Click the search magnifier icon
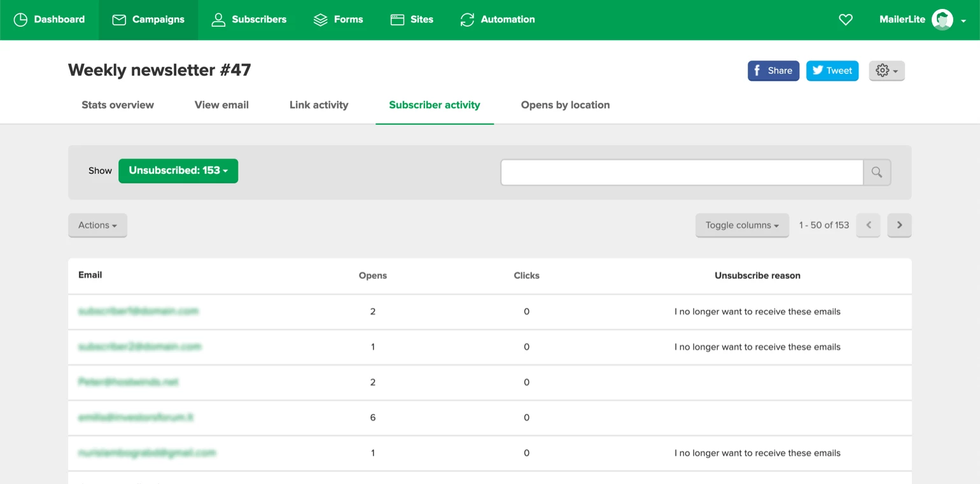This screenshot has height=484, width=980. point(876,172)
